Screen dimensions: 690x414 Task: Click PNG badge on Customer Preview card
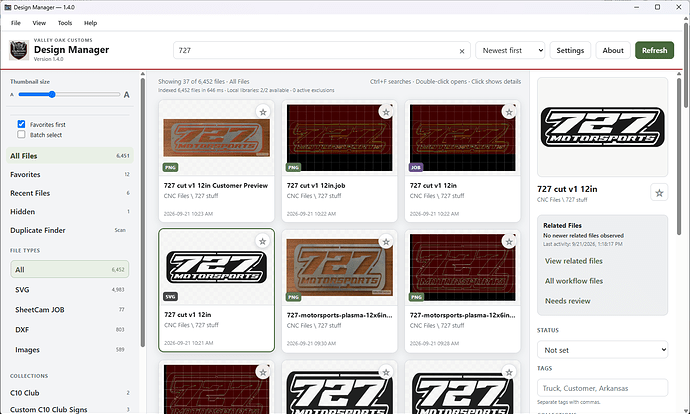[170, 167]
